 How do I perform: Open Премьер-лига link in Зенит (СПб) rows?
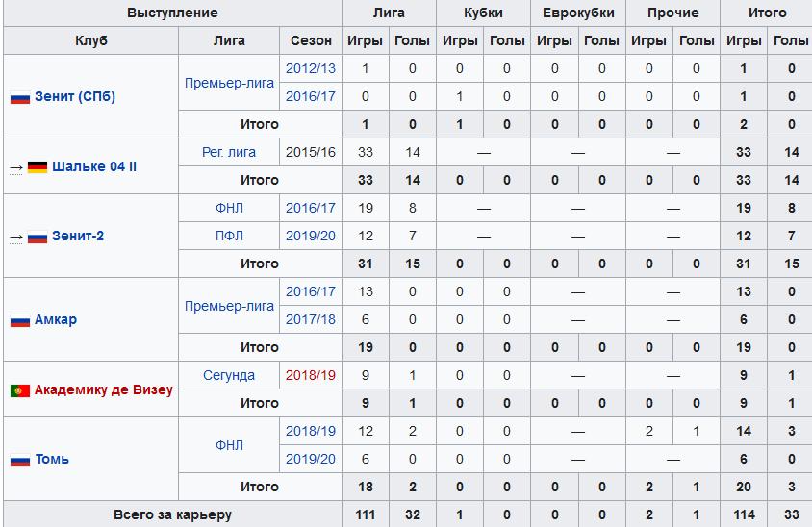229,83
